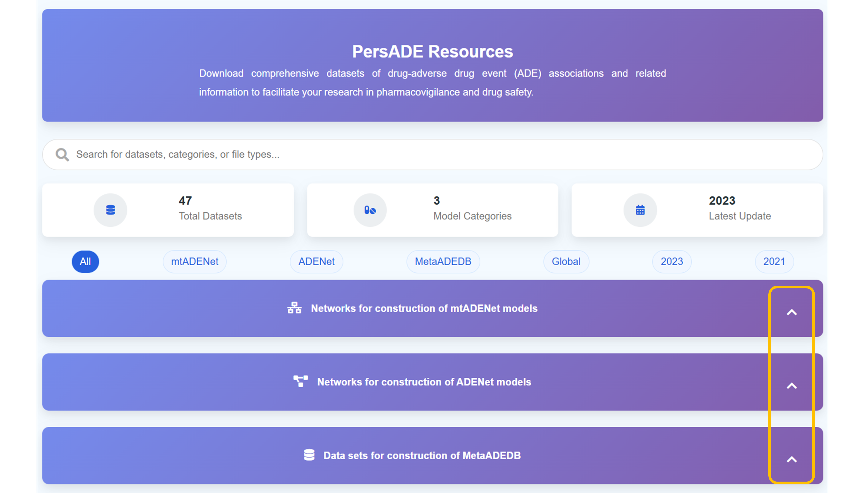Toggle the 2023 filter pill
This screenshot has width=865, height=504.
(x=672, y=261)
